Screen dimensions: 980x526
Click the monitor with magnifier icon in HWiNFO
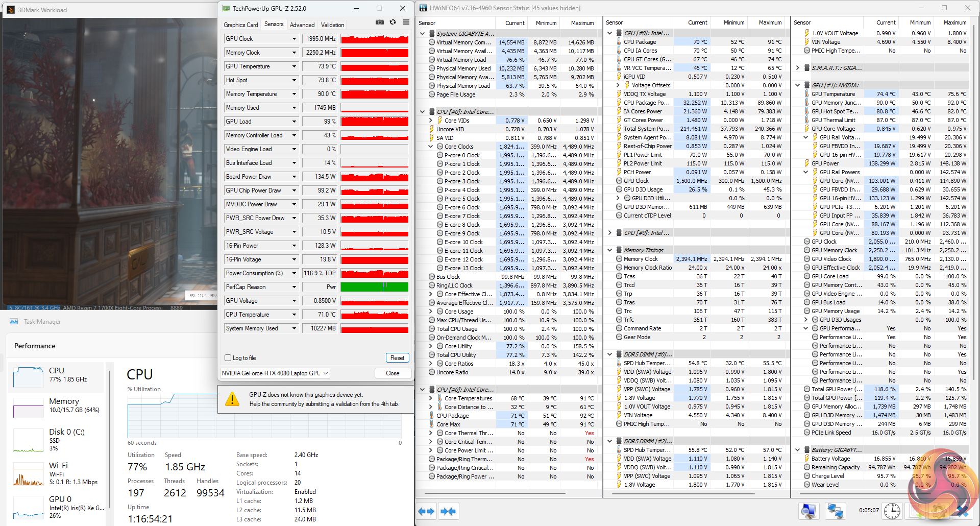[810, 511]
